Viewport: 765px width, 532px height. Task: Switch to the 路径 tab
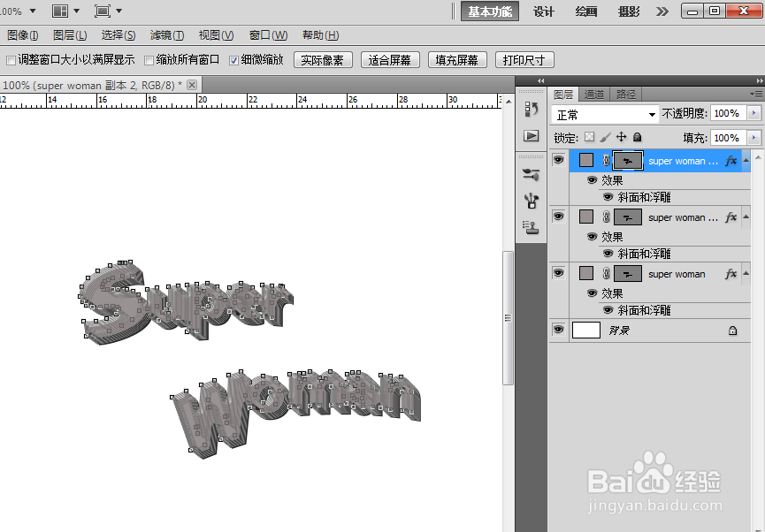coord(626,94)
